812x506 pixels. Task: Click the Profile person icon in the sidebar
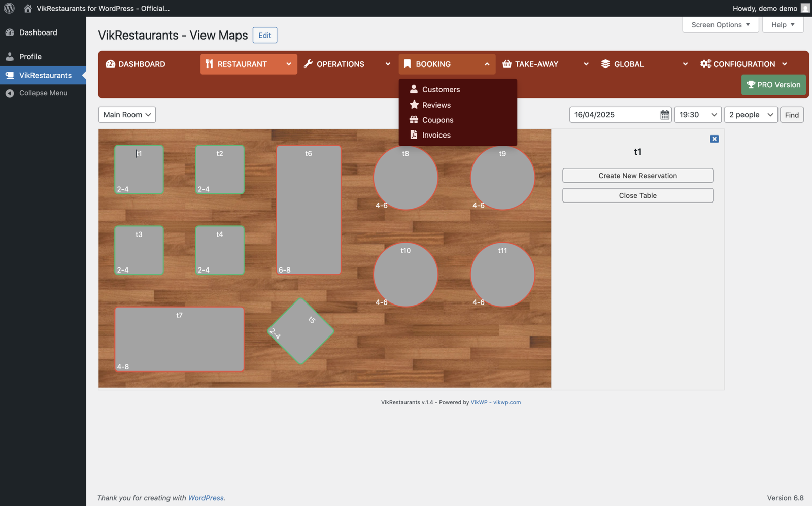point(10,57)
